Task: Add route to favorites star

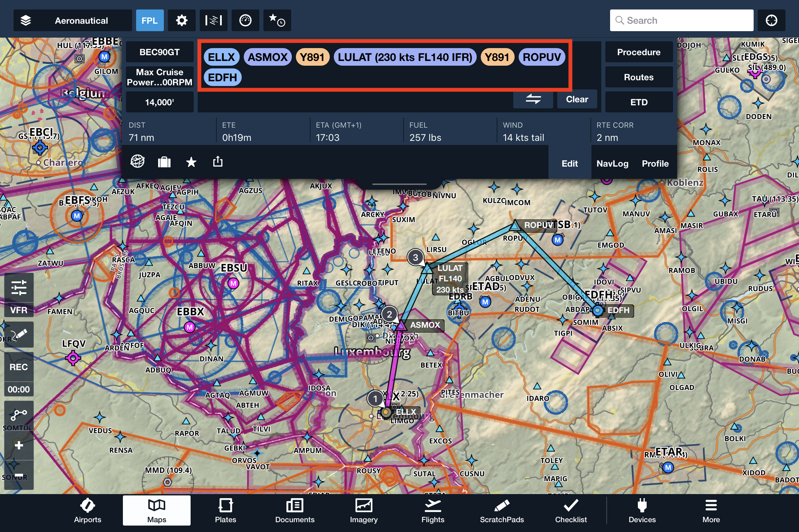Action: pyautogui.click(x=191, y=162)
